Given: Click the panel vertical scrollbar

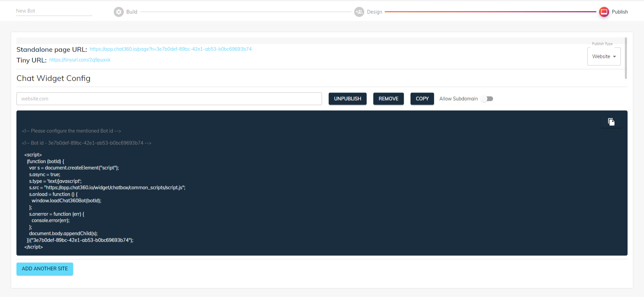Looking at the screenshot, I should click(x=626, y=58).
